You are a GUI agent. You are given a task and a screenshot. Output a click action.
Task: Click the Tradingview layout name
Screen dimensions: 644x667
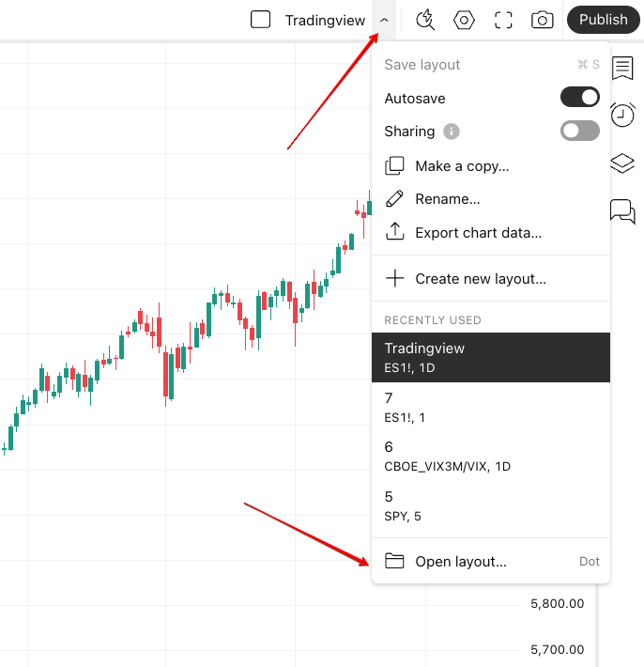coord(325,20)
